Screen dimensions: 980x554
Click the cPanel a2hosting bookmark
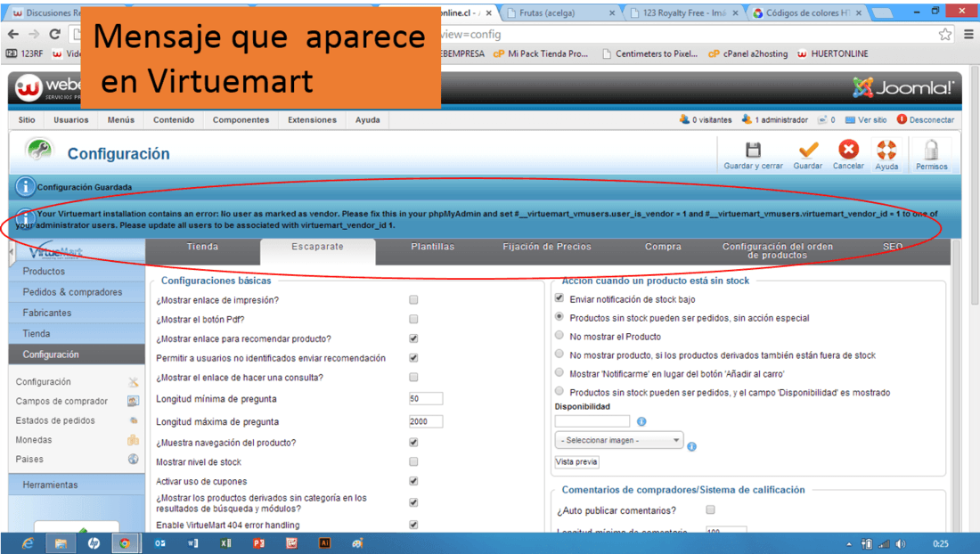(747, 53)
